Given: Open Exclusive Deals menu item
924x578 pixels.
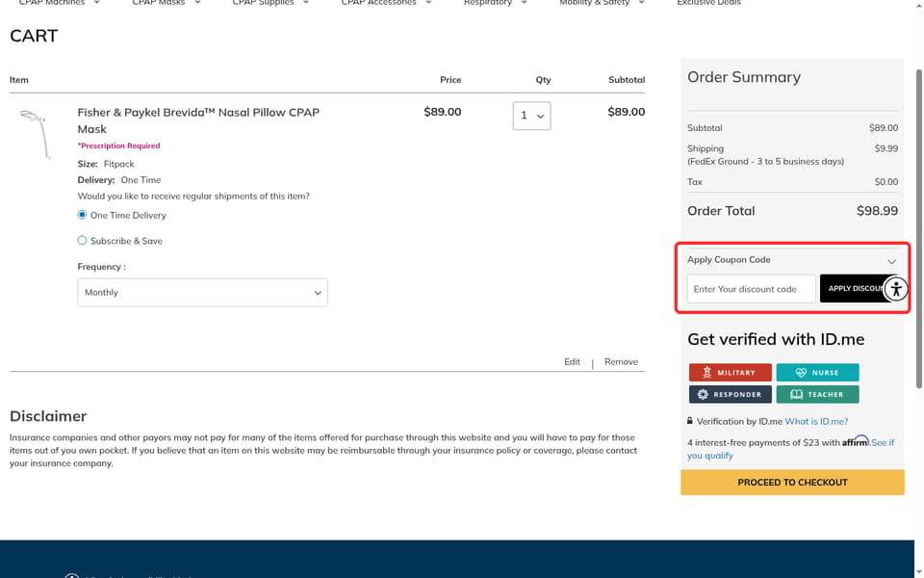Looking at the screenshot, I should click(x=708, y=2).
